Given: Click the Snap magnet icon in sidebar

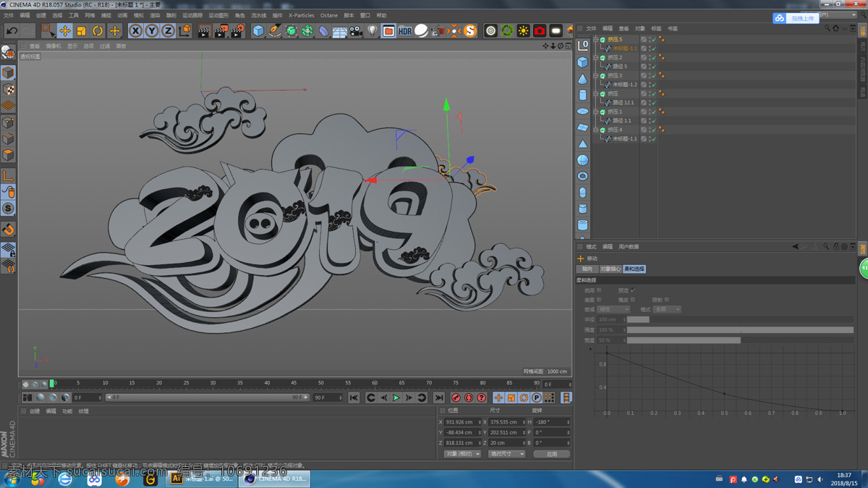Looking at the screenshot, I should 8,230.
